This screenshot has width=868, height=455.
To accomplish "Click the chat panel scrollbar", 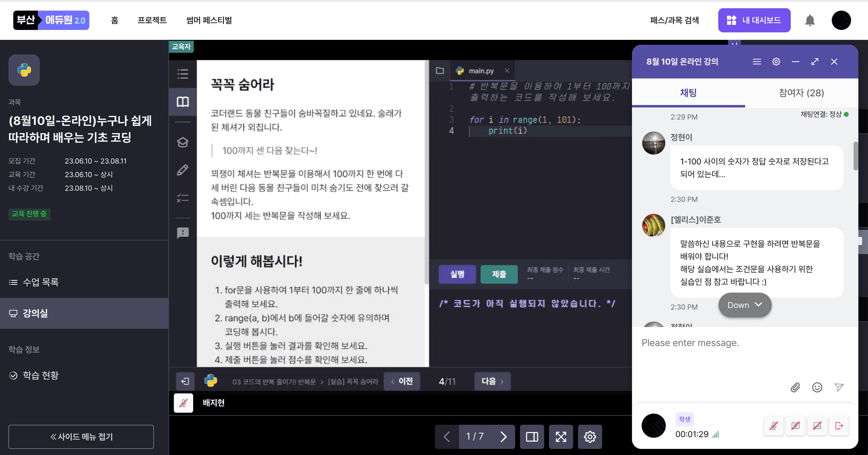I will coord(855,156).
